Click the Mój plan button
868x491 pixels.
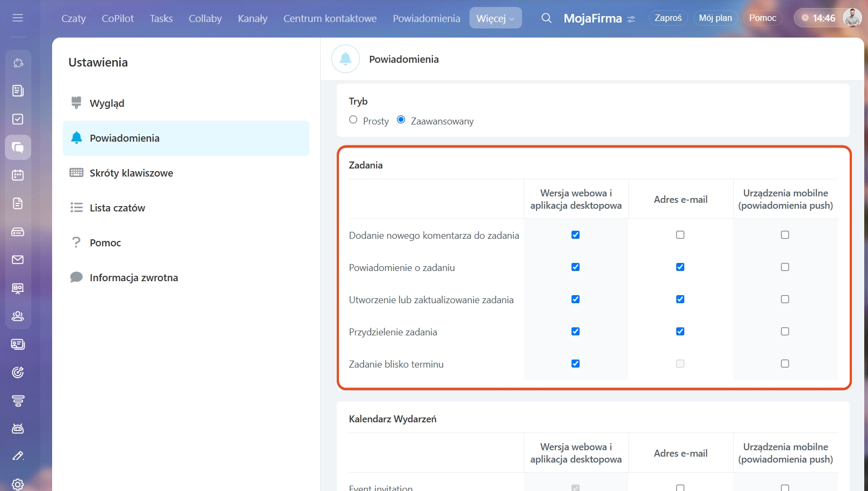[x=715, y=18]
